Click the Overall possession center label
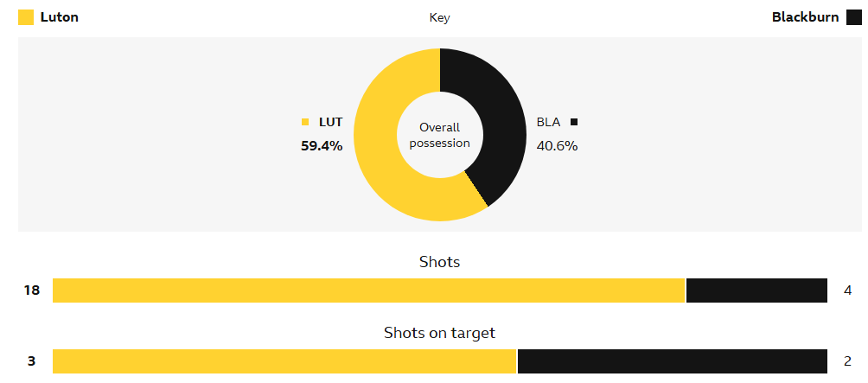 point(440,135)
